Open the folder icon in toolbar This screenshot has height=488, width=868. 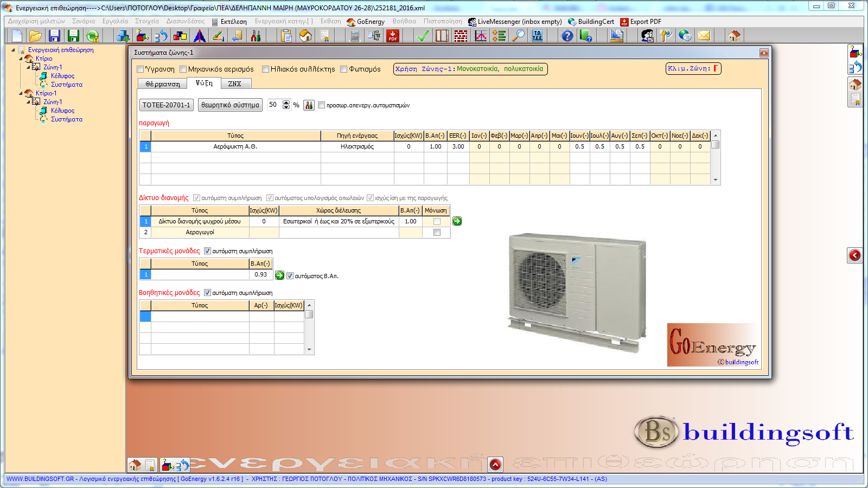(x=35, y=36)
